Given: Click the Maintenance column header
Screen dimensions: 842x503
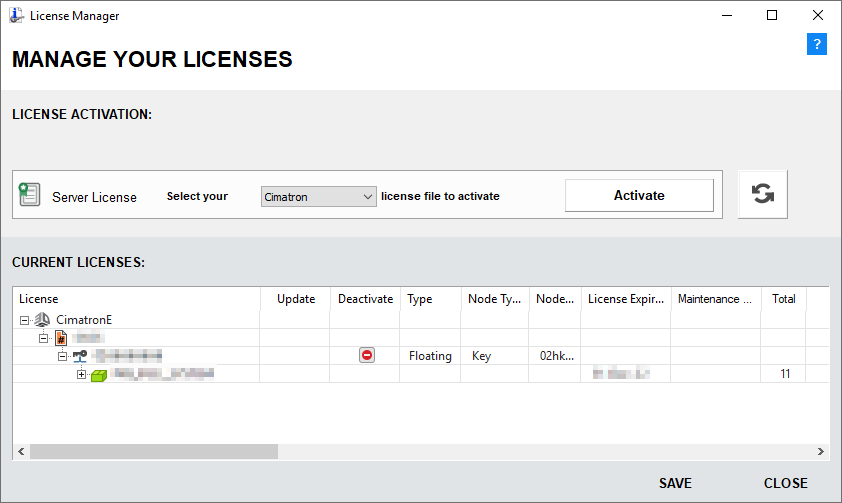Looking at the screenshot, I should click(x=716, y=299).
